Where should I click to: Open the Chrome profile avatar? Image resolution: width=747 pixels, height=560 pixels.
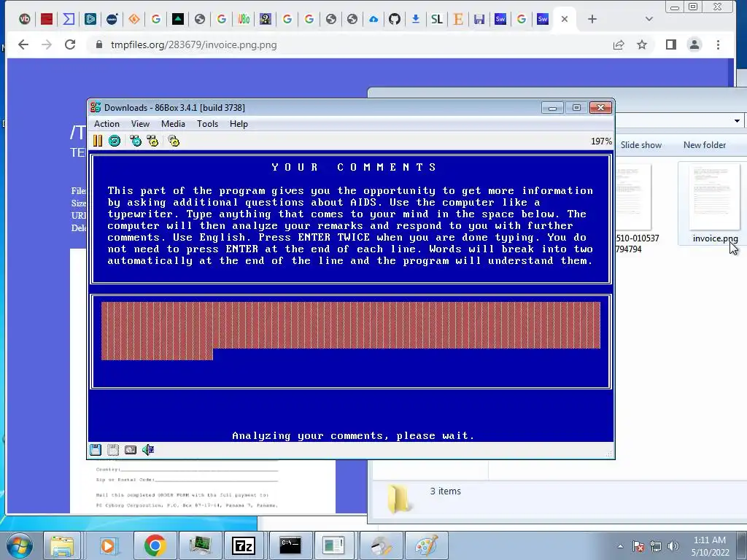point(694,44)
